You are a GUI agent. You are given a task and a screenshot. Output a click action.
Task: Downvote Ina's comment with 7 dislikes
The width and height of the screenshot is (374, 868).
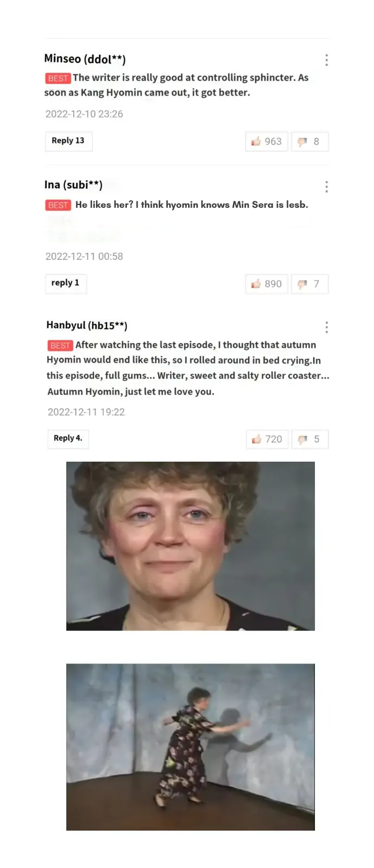click(x=309, y=284)
